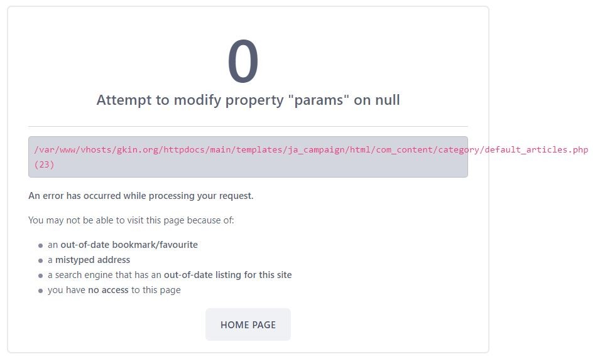Screen dimensions: 600x364
Task: Click the bullet before "an out-of-date bookmark"
Action: [41, 245]
